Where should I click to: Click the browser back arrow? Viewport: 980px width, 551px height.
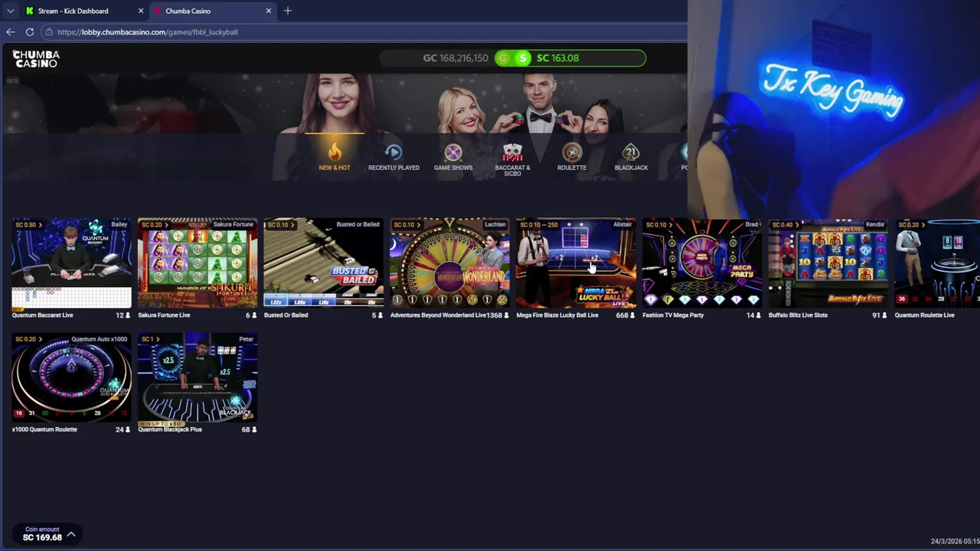(x=10, y=32)
